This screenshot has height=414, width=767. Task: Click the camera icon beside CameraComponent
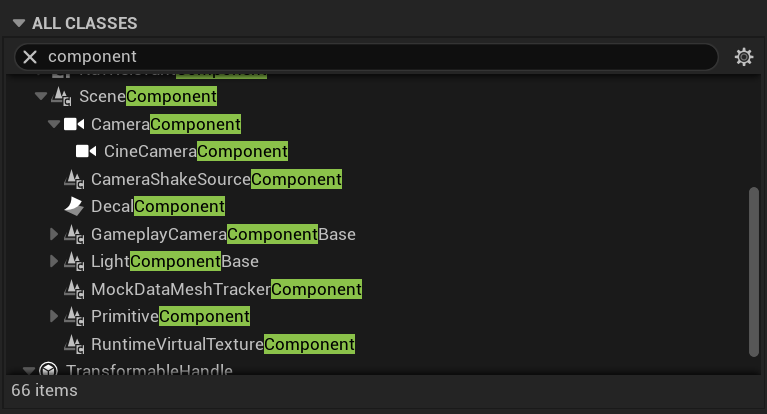pyautogui.click(x=74, y=125)
